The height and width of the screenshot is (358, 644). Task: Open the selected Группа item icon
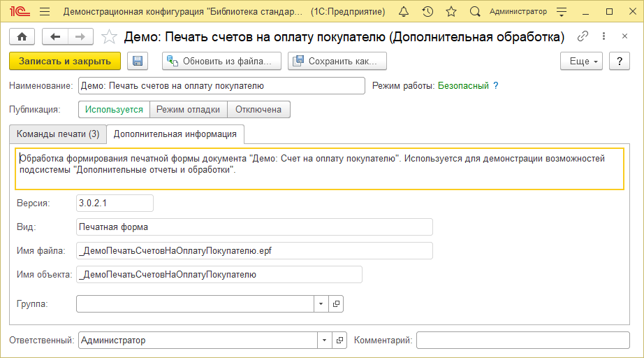[336, 303]
